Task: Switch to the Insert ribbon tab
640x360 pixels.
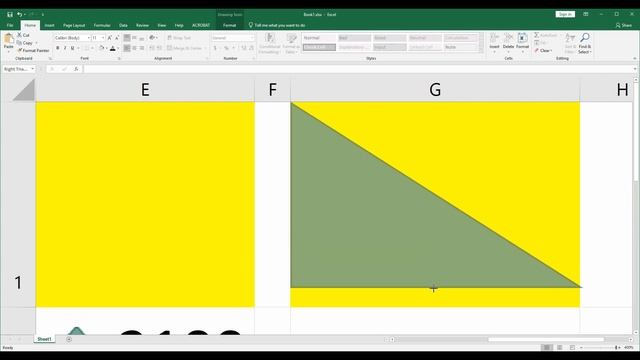Action: (49, 25)
